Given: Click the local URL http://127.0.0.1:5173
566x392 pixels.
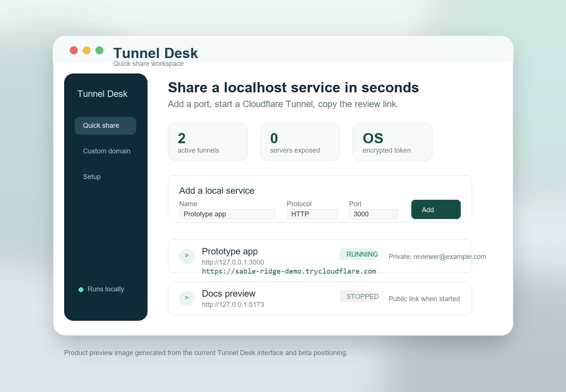Looking at the screenshot, I should tap(233, 305).
